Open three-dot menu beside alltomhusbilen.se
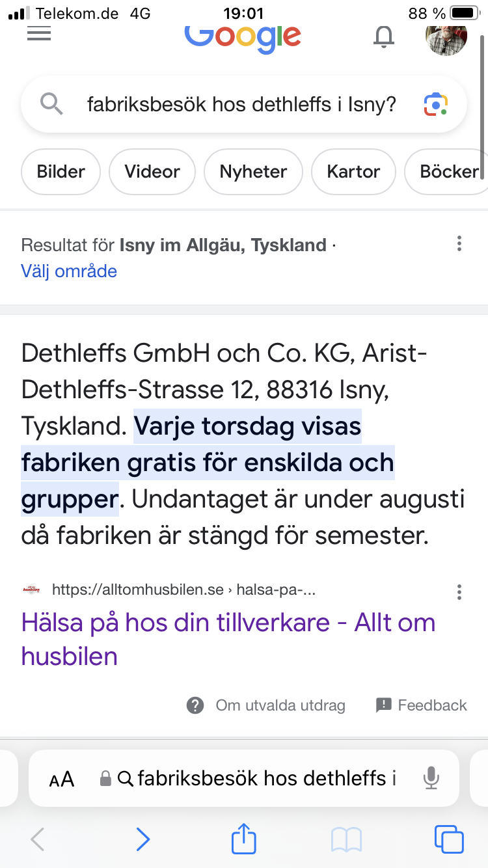This screenshot has height=868, width=488. 459,591
